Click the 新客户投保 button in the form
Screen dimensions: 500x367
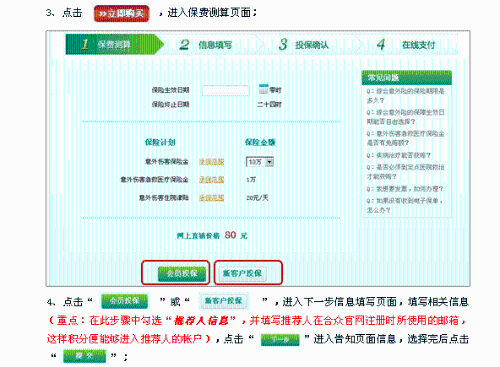(242, 274)
